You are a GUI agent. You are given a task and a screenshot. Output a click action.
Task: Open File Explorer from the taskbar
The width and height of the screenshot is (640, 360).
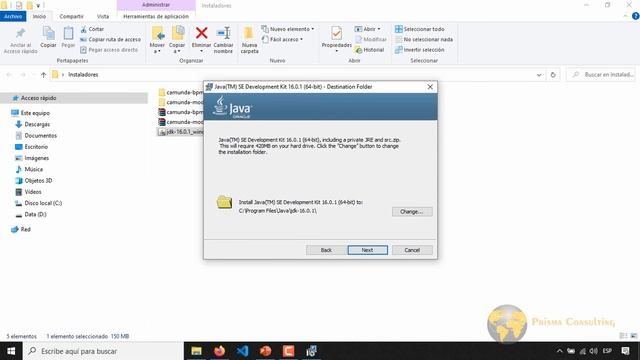coord(196,351)
